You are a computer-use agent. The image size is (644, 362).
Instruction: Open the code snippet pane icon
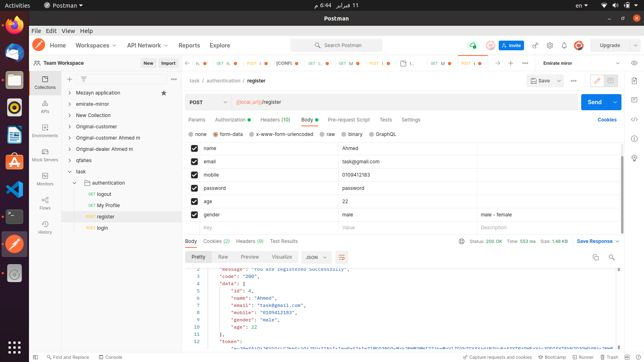[634, 119]
